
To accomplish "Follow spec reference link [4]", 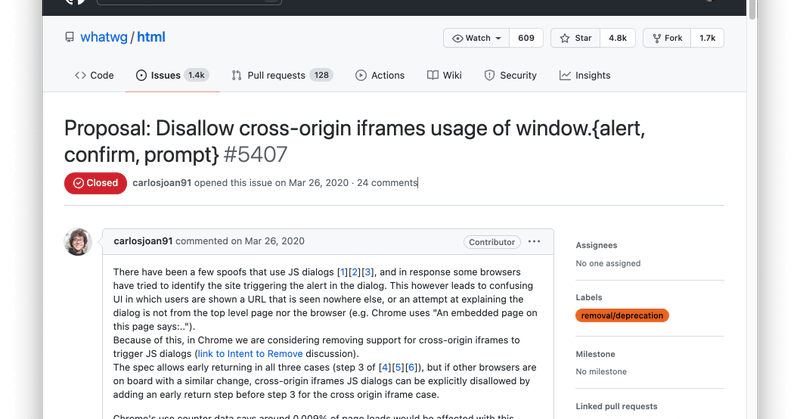I will point(385,367).
